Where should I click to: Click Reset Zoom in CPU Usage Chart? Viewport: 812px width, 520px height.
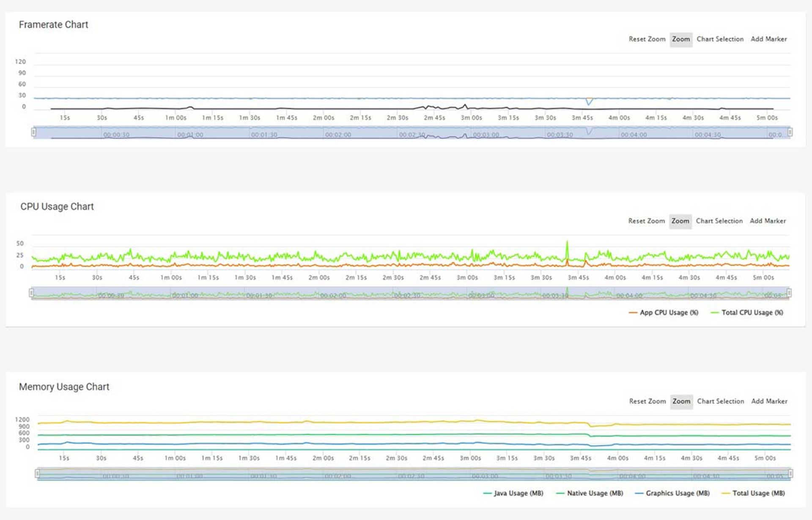pos(646,221)
